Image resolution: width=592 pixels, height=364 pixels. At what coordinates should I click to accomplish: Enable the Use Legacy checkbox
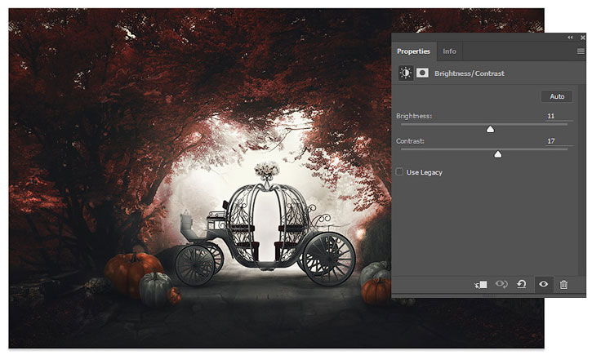coord(399,172)
